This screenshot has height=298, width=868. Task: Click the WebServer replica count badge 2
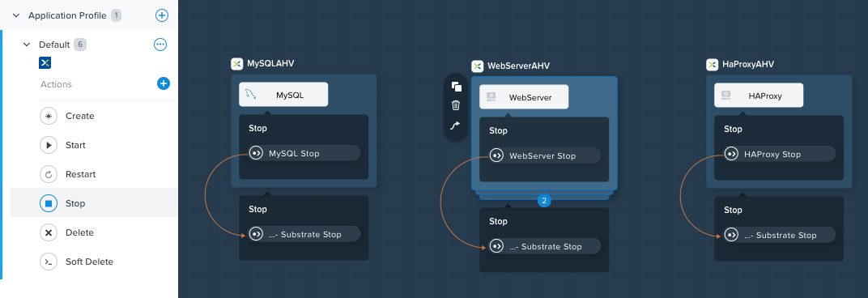(x=544, y=201)
